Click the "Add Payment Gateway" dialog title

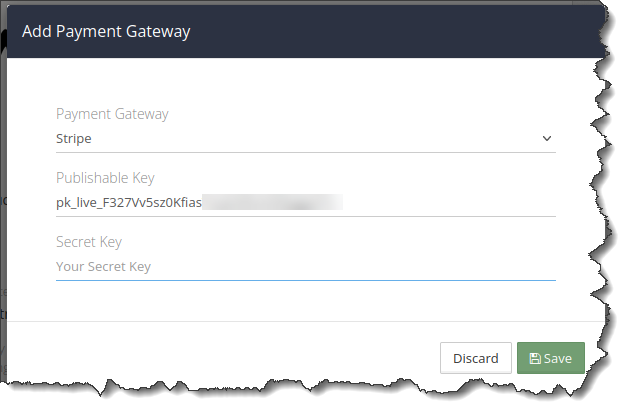tap(106, 31)
